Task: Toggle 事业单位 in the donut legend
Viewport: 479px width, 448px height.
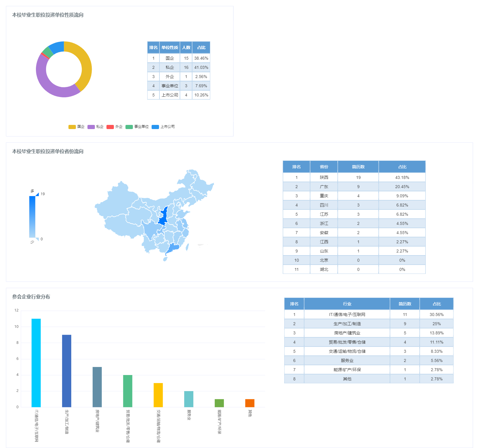Action: click(x=137, y=127)
